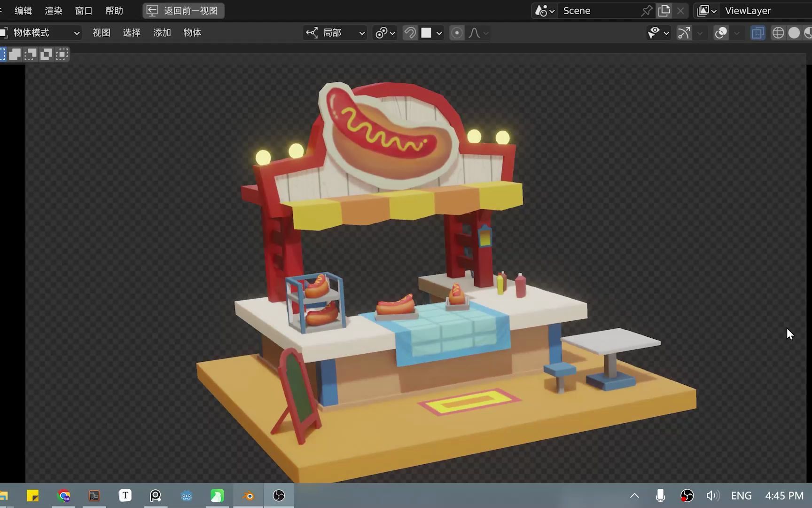Select solid viewport shading sphere icon
Viewport: 812px width, 508px height.
pos(794,33)
